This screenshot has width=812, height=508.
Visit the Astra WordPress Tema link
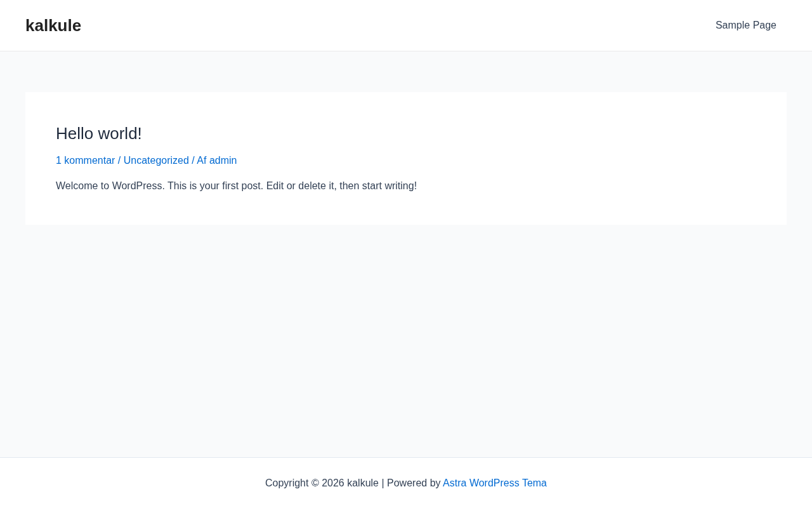[494, 483]
